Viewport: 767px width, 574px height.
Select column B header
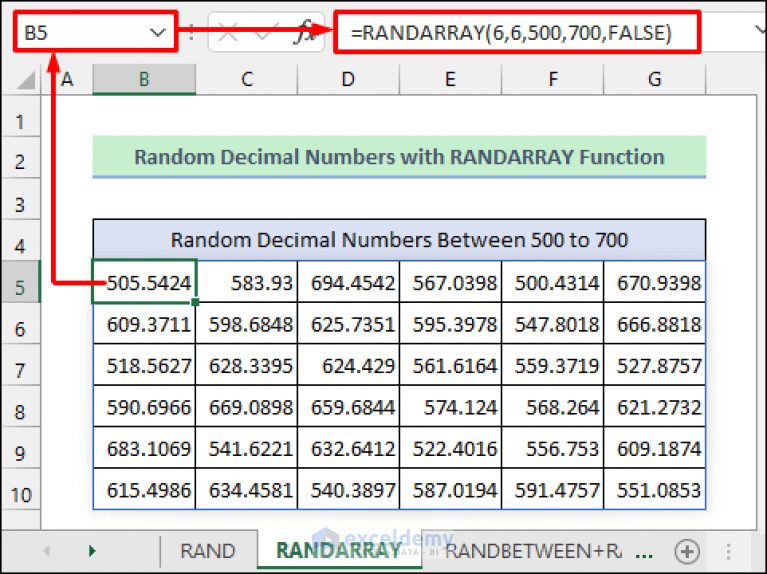[x=144, y=79]
